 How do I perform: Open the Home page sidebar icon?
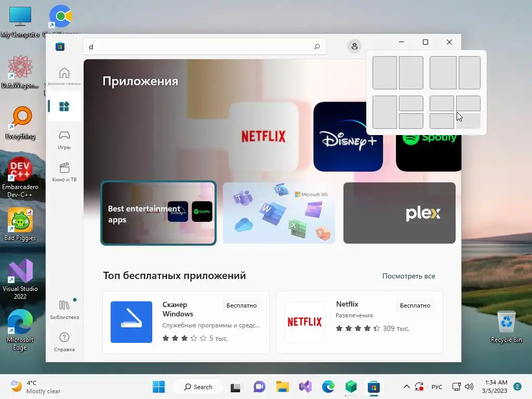click(x=64, y=75)
